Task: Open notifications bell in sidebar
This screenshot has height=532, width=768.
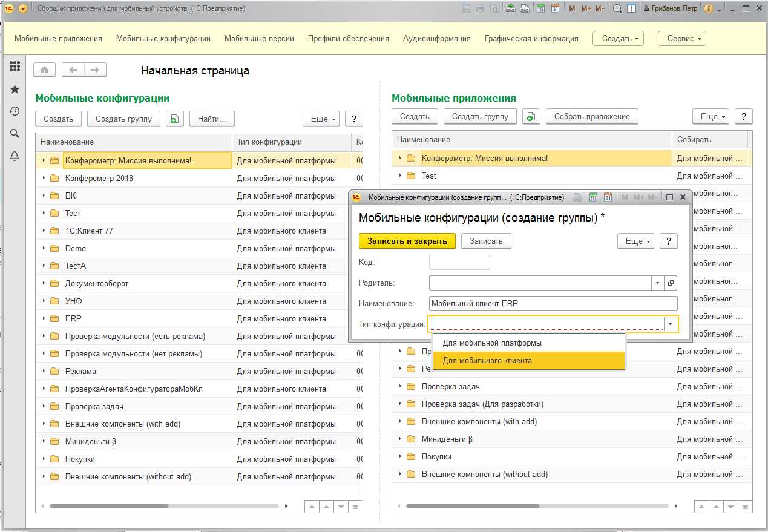Action: click(x=15, y=156)
